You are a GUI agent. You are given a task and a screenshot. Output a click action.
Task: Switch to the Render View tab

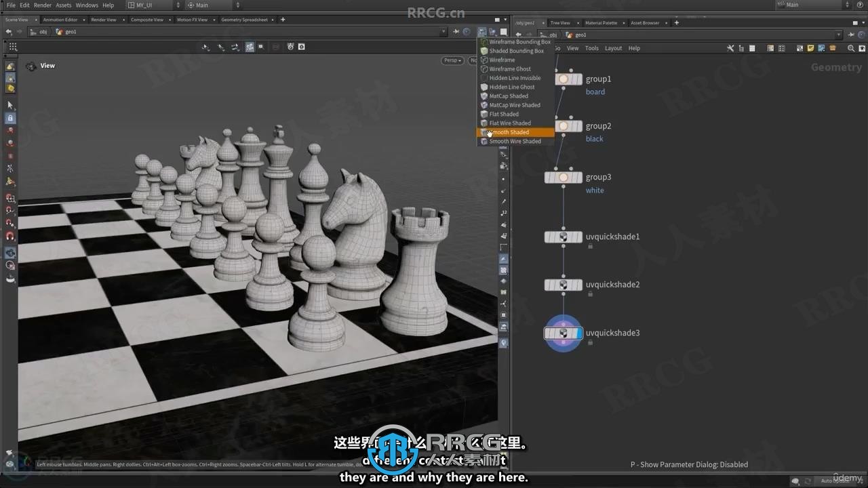pyautogui.click(x=104, y=20)
